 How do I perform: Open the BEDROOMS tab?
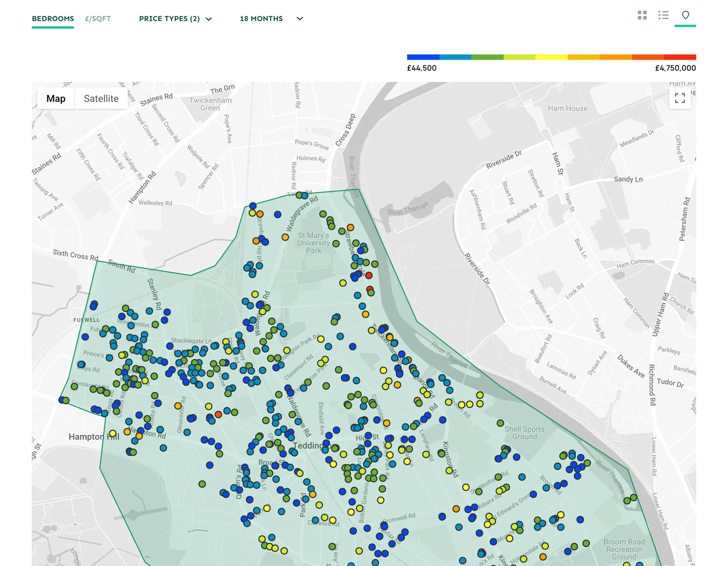53,19
